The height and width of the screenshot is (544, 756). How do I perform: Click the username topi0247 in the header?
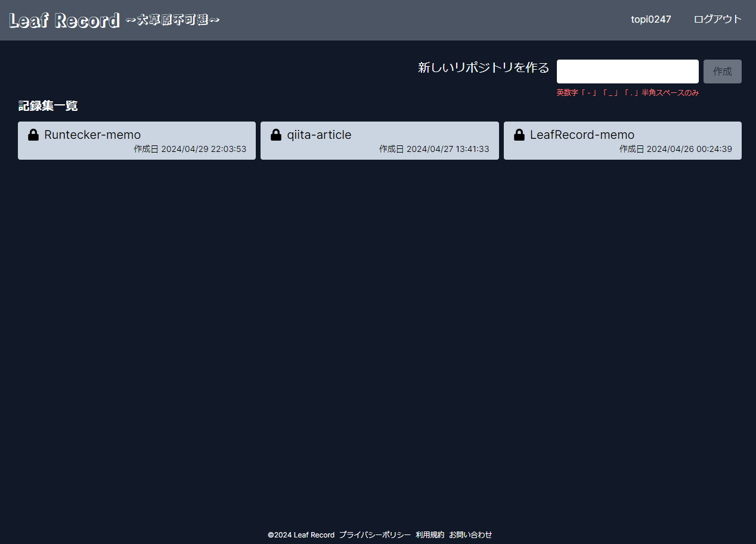[650, 19]
